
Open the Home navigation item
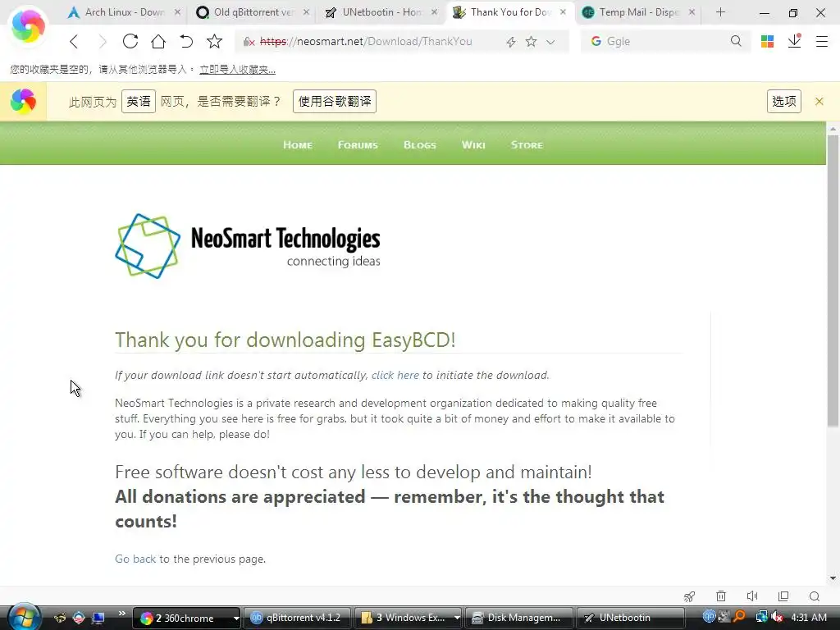[x=298, y=145]
